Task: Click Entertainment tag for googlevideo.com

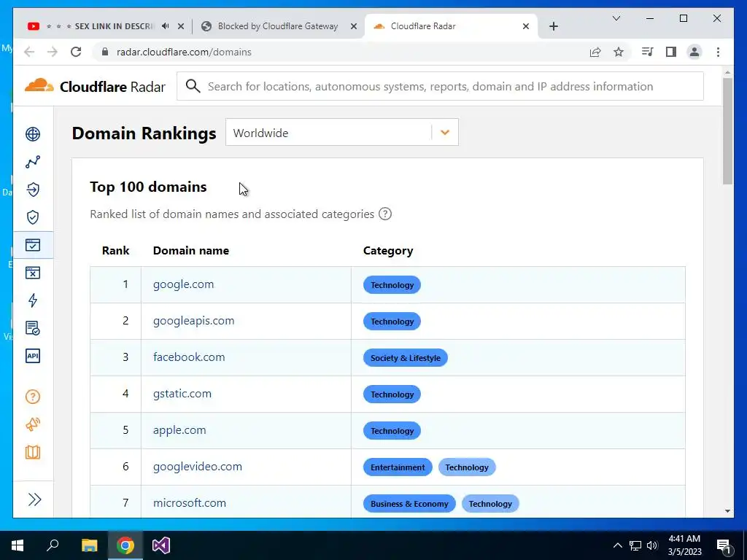Action: [x=398, y=467]
